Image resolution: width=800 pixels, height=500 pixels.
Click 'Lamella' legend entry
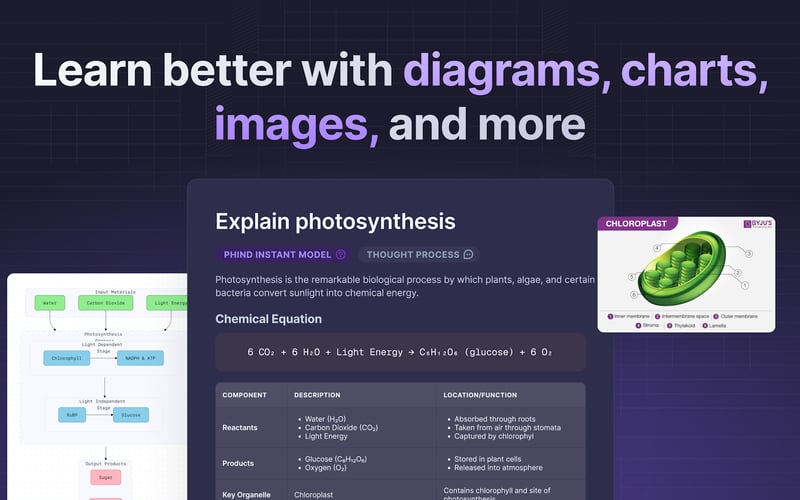click(x=714, y=326)
